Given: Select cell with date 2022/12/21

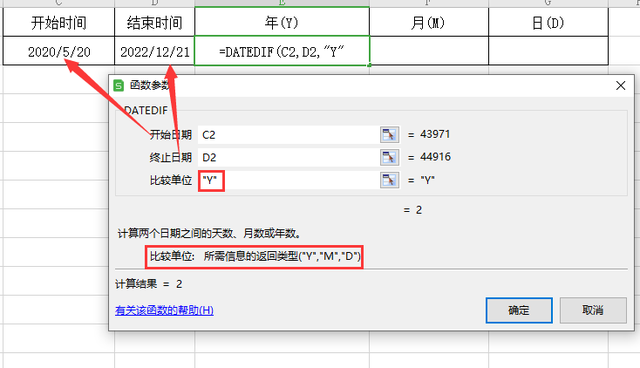Looking at the screenshot, I should (x=155, y=51).
